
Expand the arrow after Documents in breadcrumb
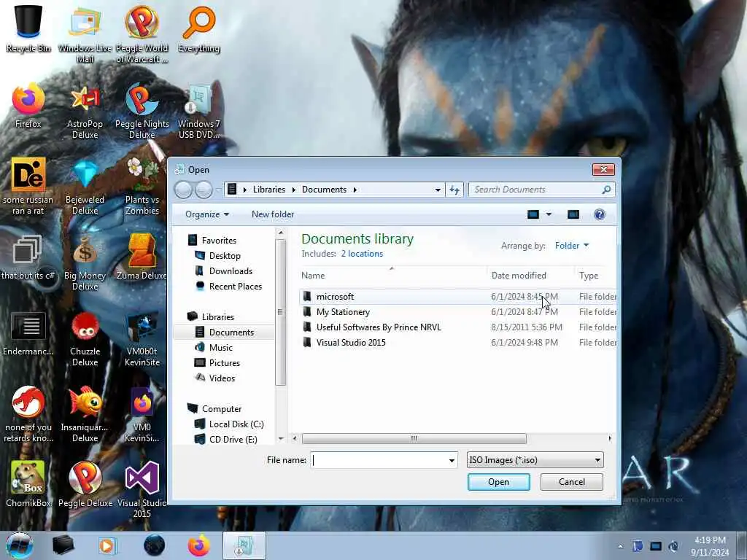pyautogui.click(x=355, y=190)
